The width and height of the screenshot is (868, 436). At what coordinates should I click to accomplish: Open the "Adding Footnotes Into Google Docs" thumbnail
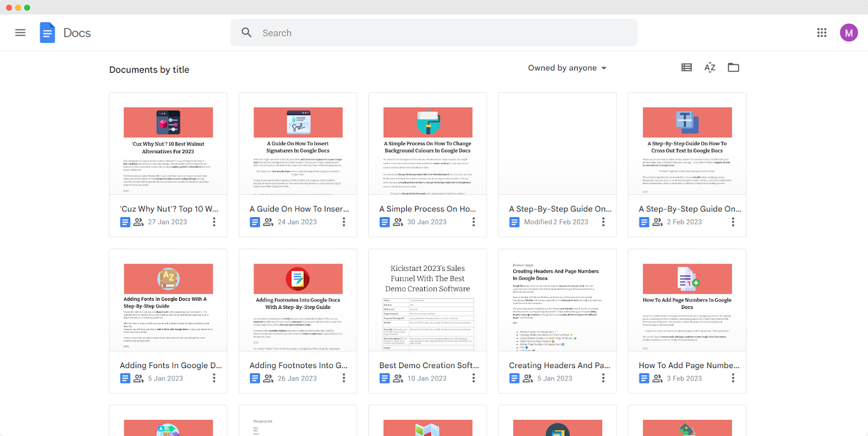tap(298, 300)
